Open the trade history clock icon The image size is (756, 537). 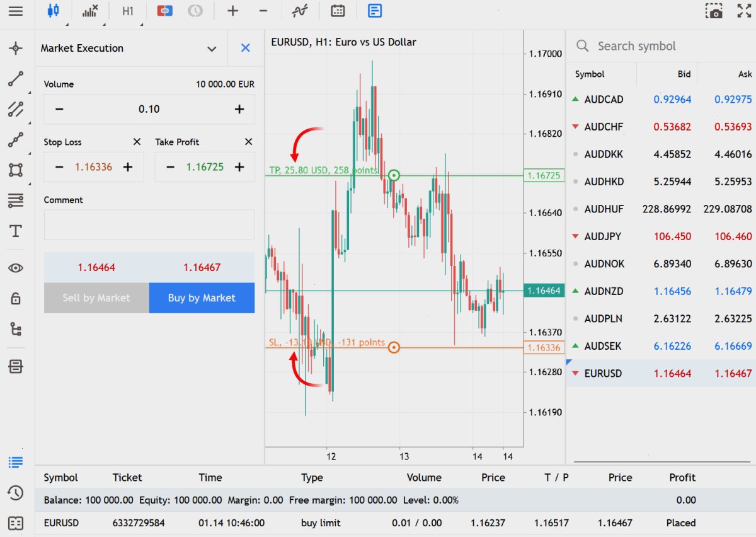(x=16, y=492)
